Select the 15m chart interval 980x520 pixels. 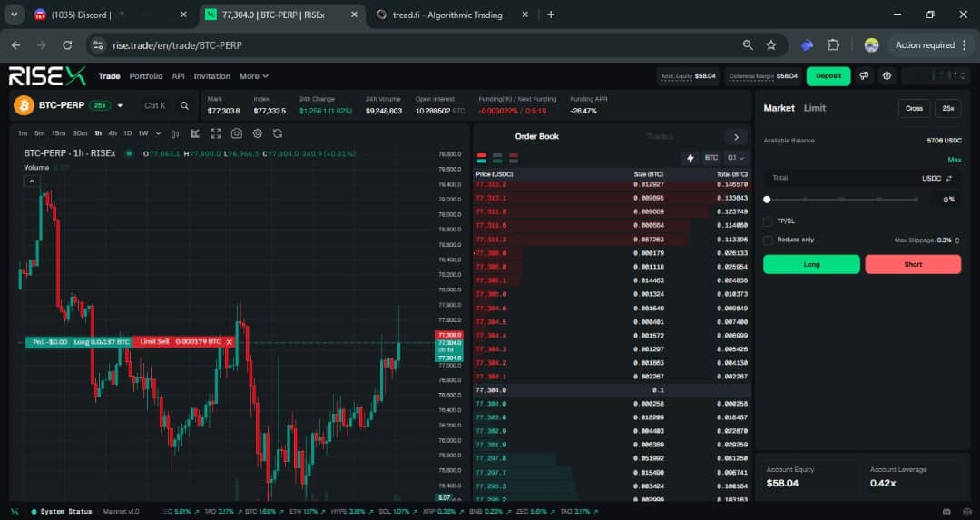tap(58, 133)
